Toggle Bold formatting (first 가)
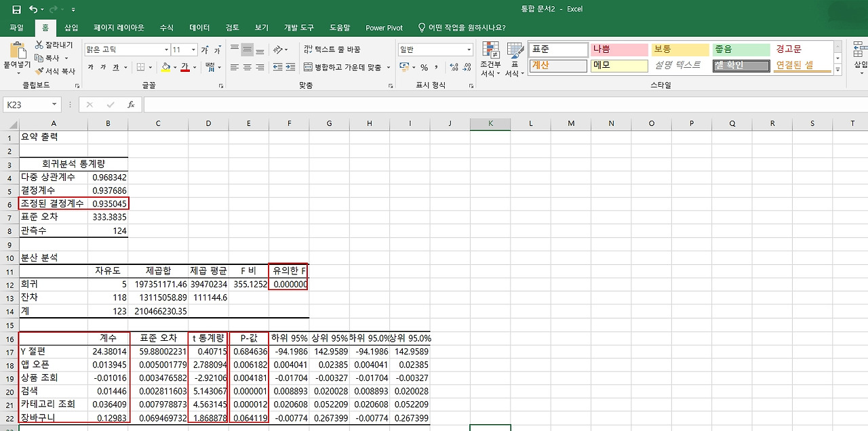868x431 pixels. click(x=91, y=67)
